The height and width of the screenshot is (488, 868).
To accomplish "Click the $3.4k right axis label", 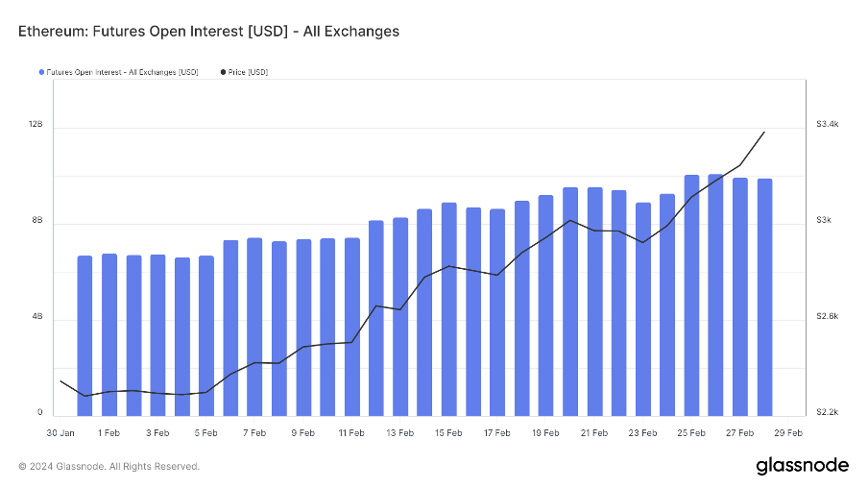I will [x=828, y=124].
